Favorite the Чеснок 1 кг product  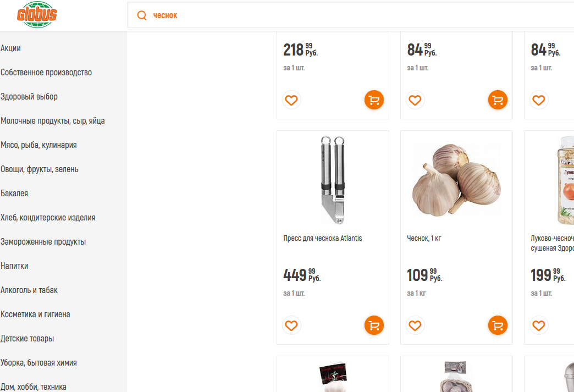point(415,325)
